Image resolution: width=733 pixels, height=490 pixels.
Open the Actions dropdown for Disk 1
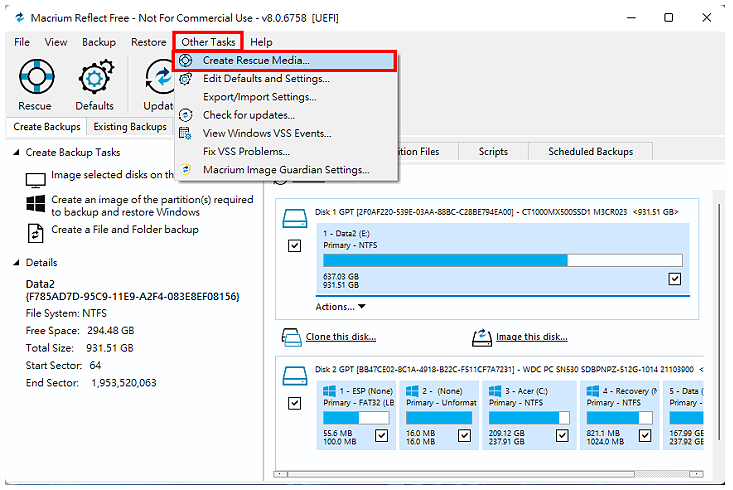pyautogui.click(x=340, y=307)
